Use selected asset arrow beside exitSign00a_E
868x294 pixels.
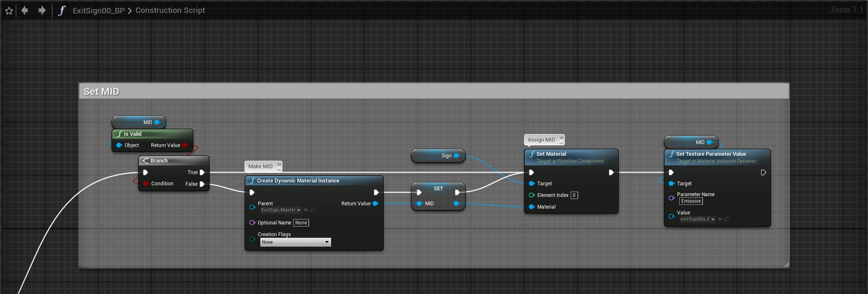click(x=720, y=219)
